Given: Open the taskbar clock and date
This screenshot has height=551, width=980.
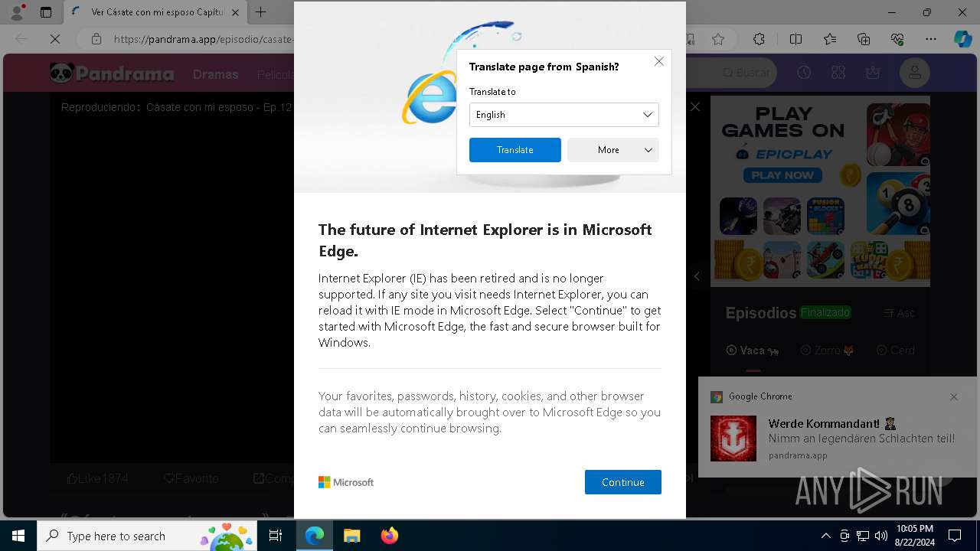Looking at the screenshot, I should click(x=914, y=536).
